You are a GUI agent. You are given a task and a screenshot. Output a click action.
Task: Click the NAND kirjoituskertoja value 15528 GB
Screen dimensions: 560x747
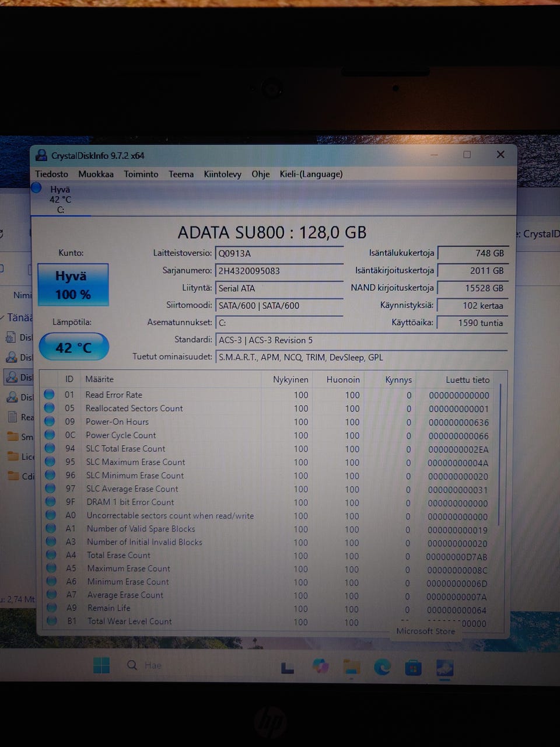pos(473,288)
